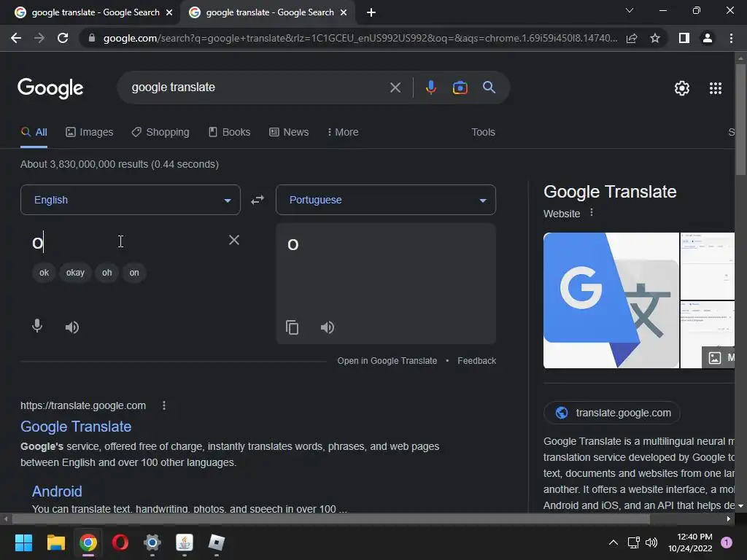Click the horizontal page scrollbar thumb
747x560 pixels.
click(x=330, y=518)
